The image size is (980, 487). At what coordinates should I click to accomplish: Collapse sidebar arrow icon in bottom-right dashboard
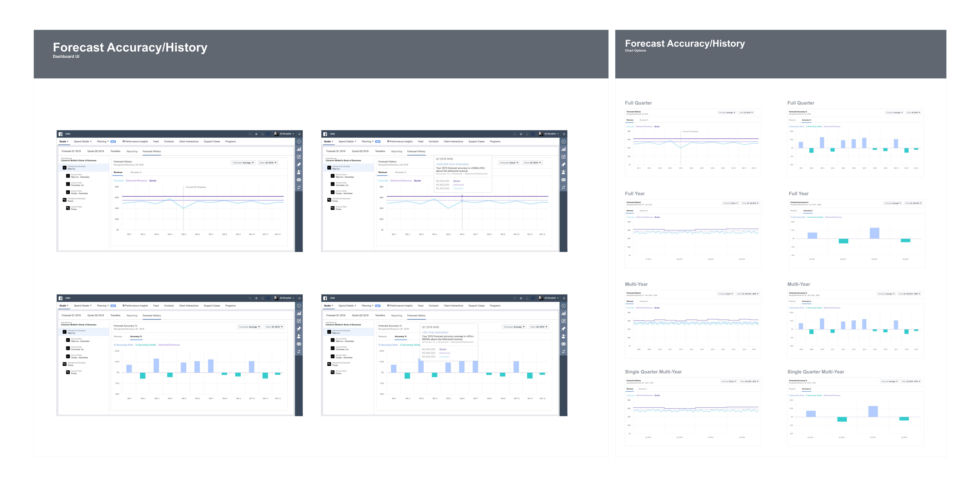click(564, 306)
